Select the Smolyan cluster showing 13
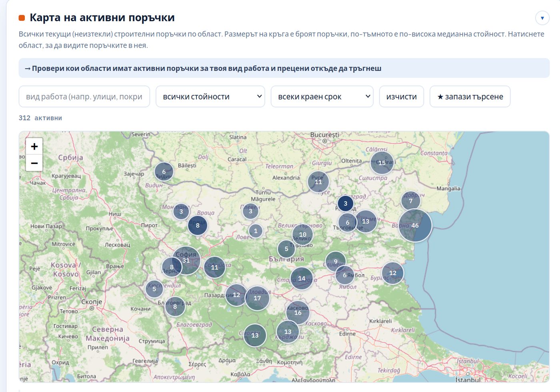The image size is (560, 392). click(255, 335)
